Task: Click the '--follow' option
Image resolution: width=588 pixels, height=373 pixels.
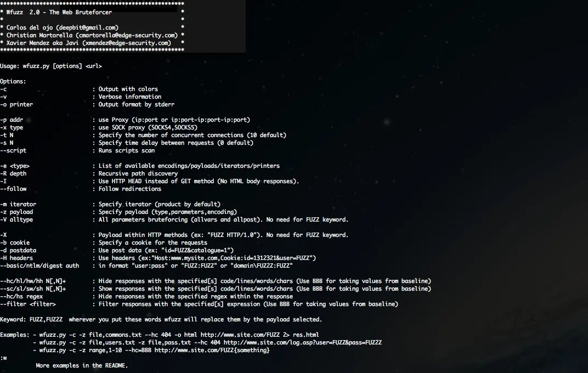Action: tap(13, 189)
